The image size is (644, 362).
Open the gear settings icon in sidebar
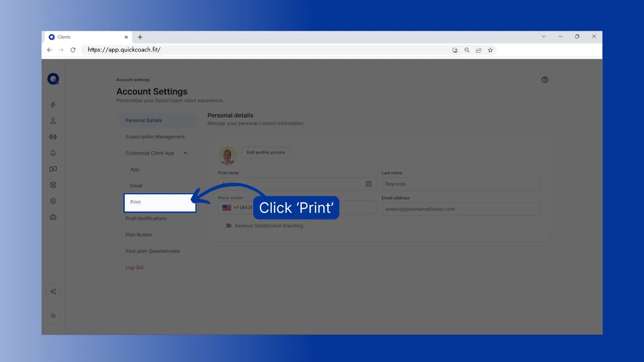53,201
